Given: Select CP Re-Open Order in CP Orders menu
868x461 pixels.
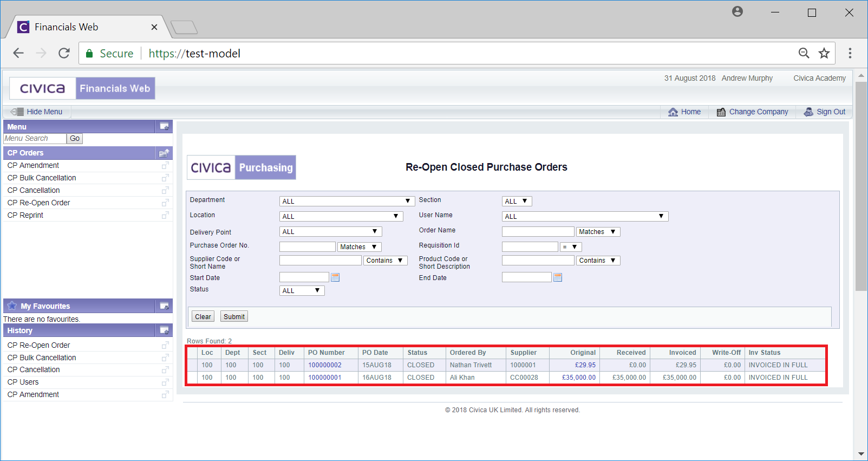Looking at the screenshot, I should click(x=38, y=203).
